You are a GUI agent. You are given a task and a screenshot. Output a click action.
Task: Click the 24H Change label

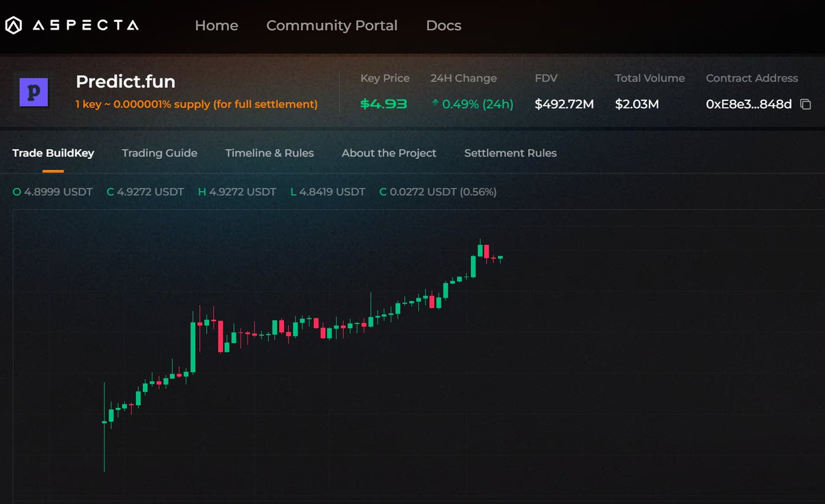463,78
